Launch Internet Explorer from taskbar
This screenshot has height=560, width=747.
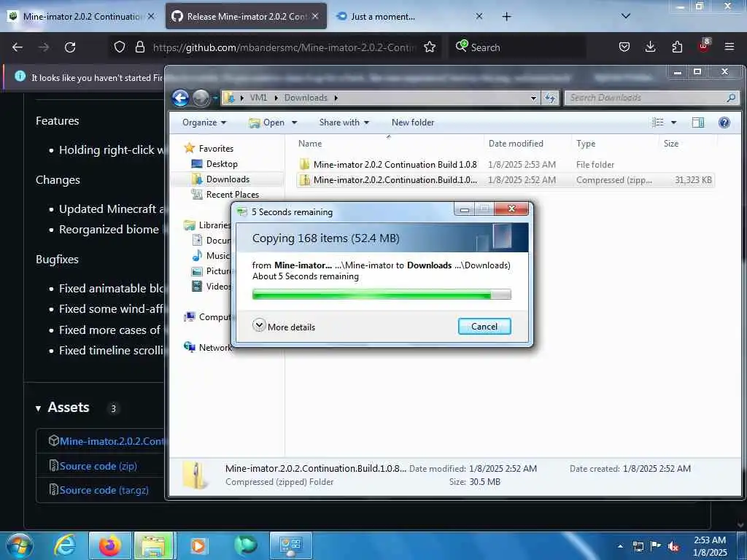[x=65, y=546]
